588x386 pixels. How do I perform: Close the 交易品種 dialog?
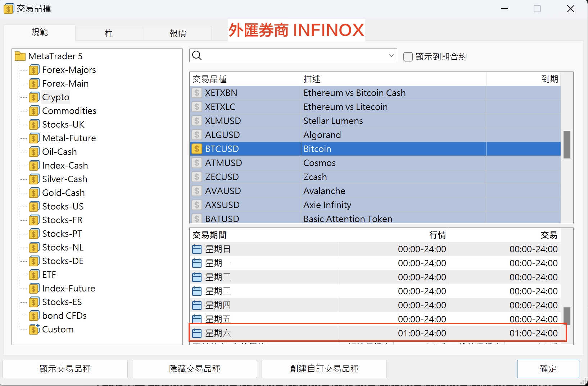click(571, 9)
